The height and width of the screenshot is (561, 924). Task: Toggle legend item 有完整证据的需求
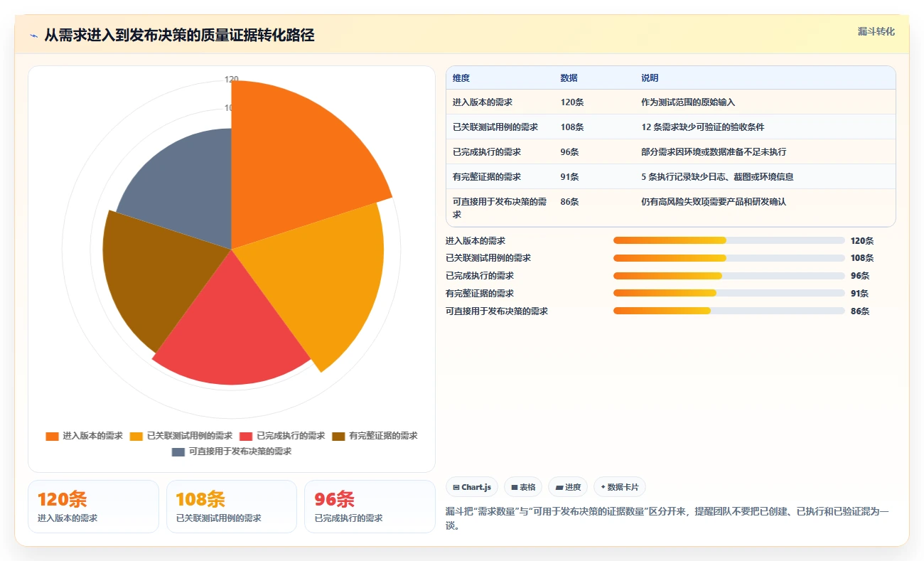(x=375, y=436)
